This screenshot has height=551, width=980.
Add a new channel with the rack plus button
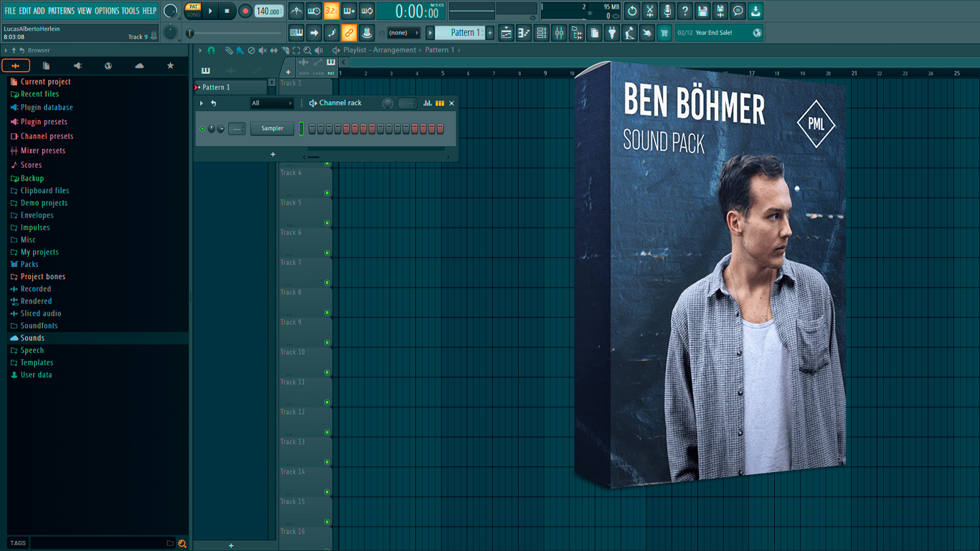[x=273, y=154]
